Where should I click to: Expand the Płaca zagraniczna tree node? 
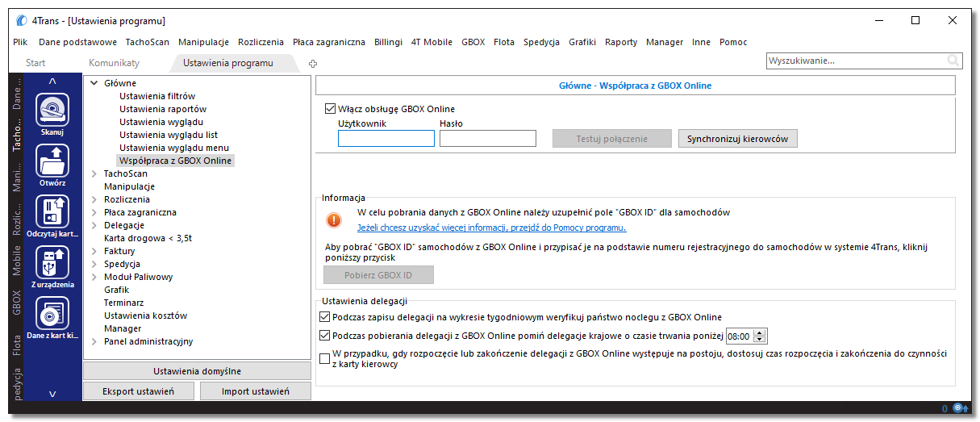[x=94, y=212]
